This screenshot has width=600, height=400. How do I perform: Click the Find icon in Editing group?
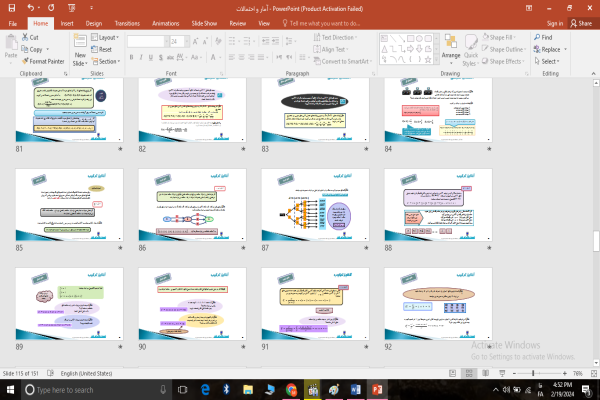537,37
